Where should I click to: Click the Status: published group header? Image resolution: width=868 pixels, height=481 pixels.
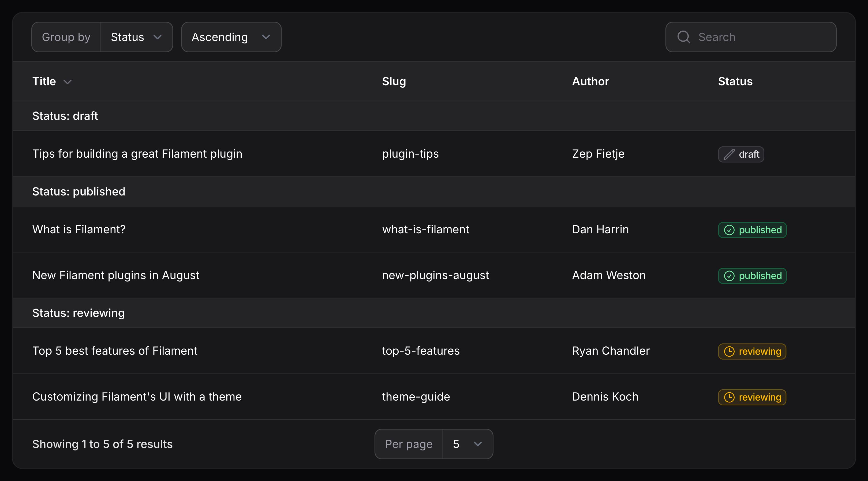click(434, 192)
